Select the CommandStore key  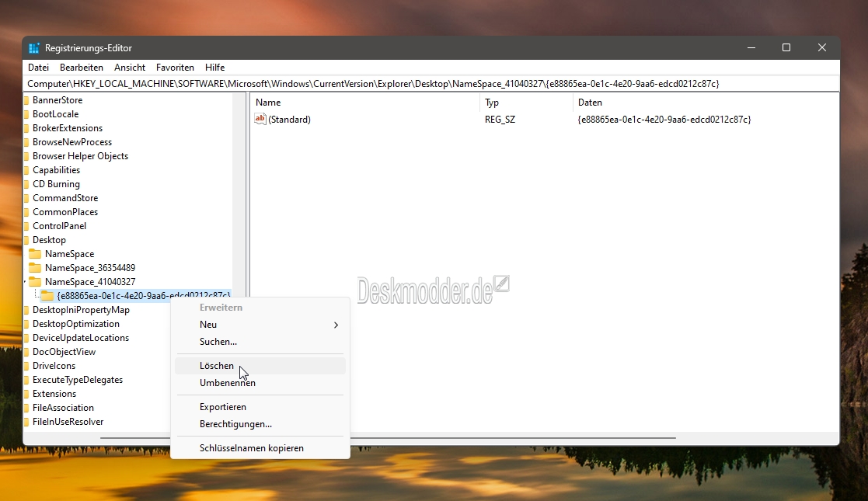(x=65, y=197)
